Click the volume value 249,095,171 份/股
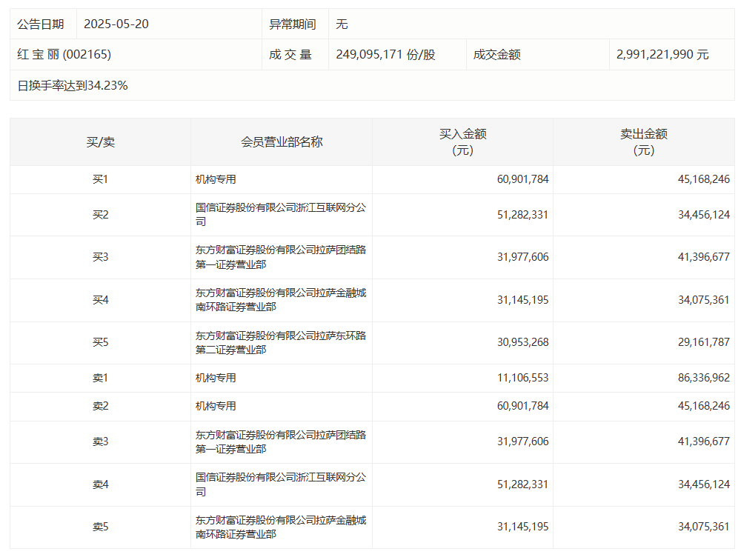Image resolution: width=741 pixels, height=560 pixels. point(385,54)
